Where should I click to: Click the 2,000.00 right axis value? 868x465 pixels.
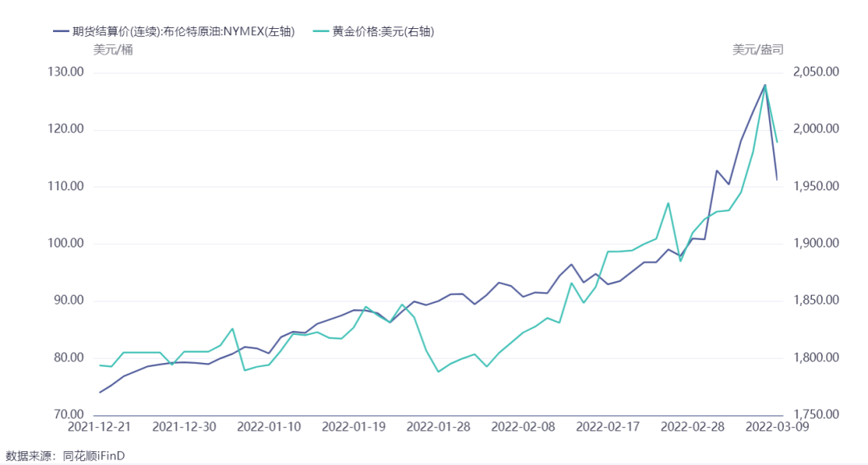point(816,128)
